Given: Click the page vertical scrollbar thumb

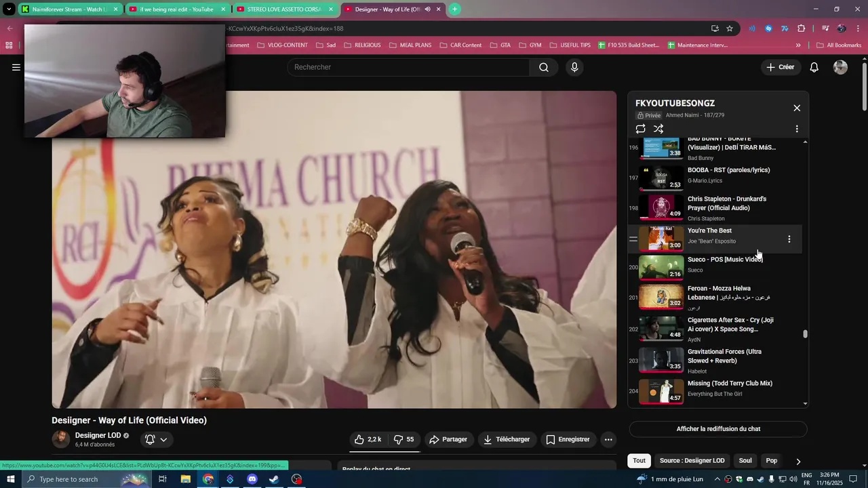Looking at the screenshot, I should tap(865, 88).
